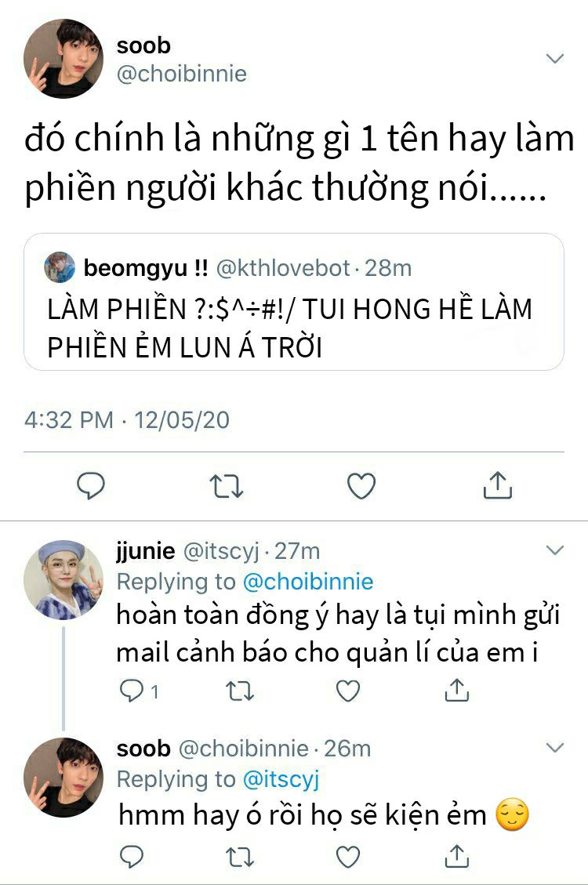Open the @choibinnie mention link
Screen dimensions: 588x885
pos(308,582)
